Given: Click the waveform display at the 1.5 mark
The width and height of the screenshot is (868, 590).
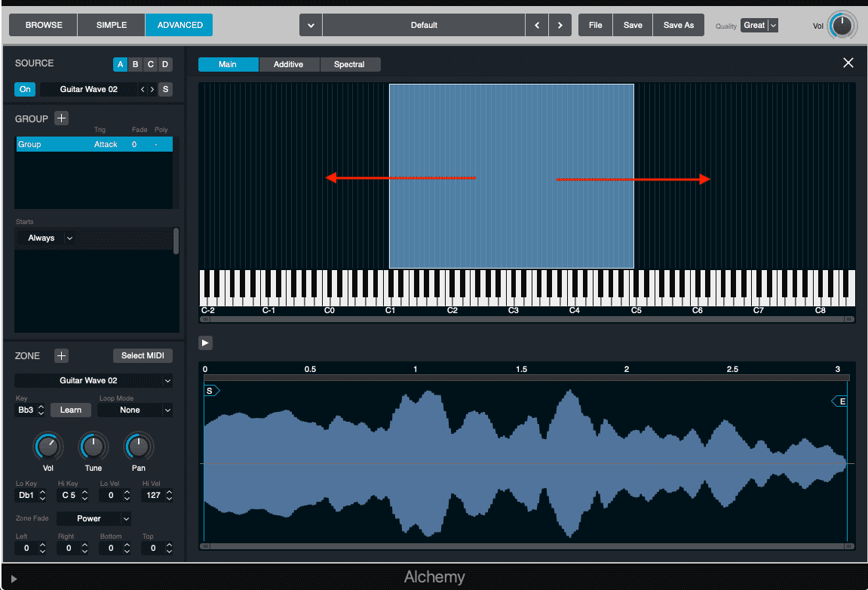Looking at the screenshot, I should [x=521, y=462].
